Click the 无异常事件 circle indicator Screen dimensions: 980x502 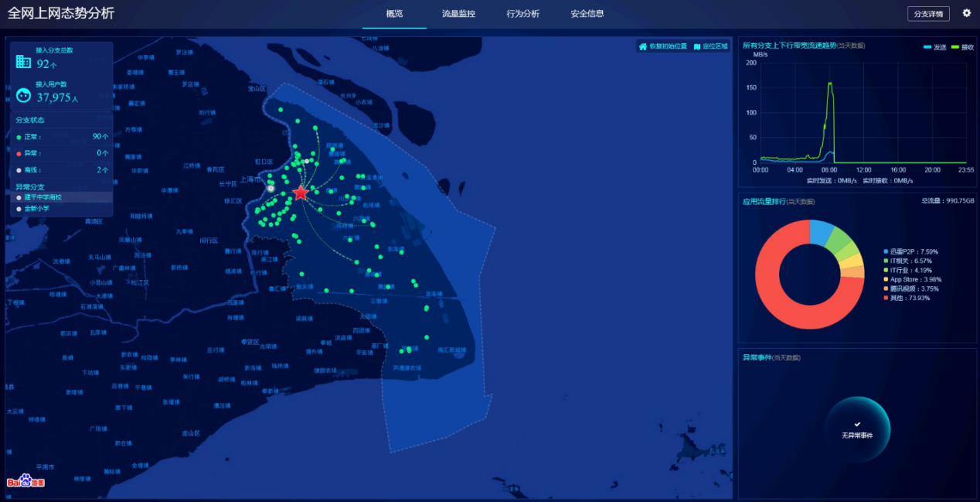click(857, 429)
